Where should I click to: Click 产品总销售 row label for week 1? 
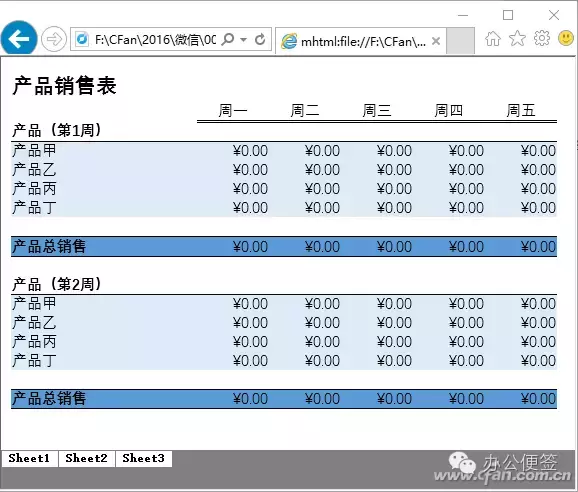[x=49, y=247]
